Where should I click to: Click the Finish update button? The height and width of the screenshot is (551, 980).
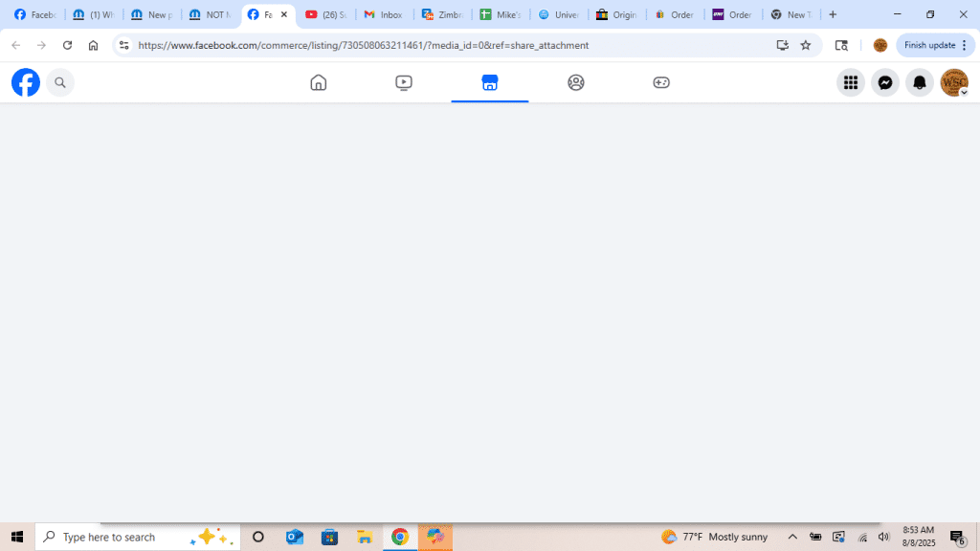click(935, 45)
